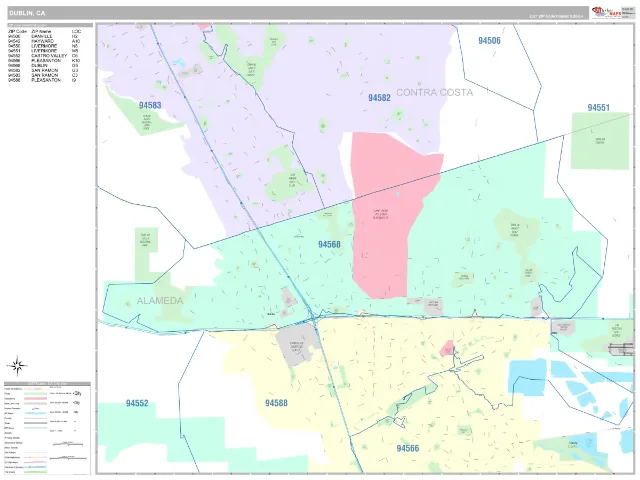640x480 pixels.
Task: Click the pink swatch in the legend
Action: click(36, 399)
